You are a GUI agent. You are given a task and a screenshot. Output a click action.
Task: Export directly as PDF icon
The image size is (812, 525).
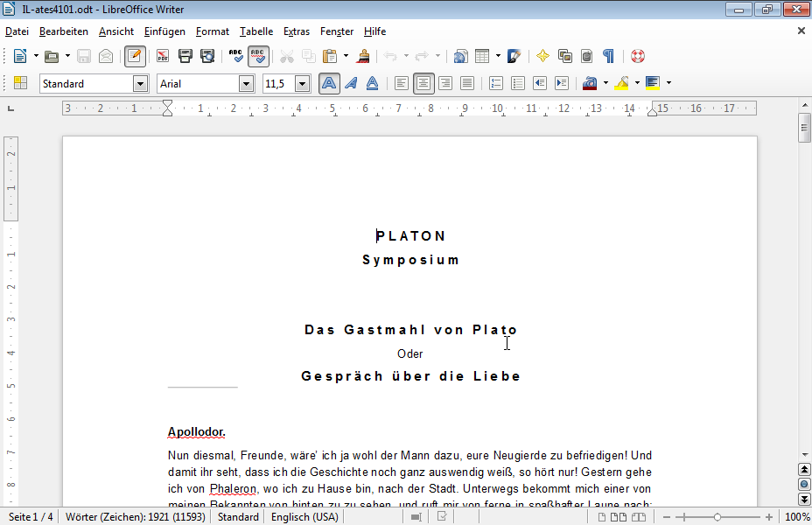click(x=163, y=56)
